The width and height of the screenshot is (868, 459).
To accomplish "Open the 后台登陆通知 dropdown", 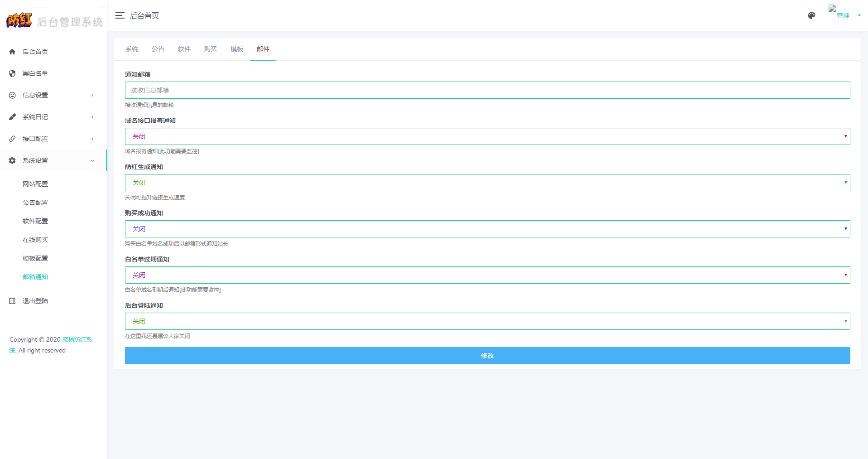I will click(x=487, y=321).
